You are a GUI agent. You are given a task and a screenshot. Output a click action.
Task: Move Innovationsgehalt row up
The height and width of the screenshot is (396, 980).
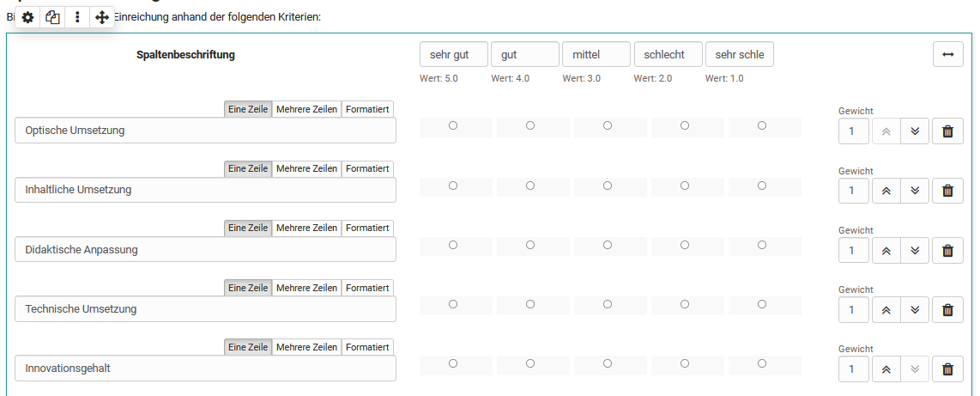click(x=886, y=369)
